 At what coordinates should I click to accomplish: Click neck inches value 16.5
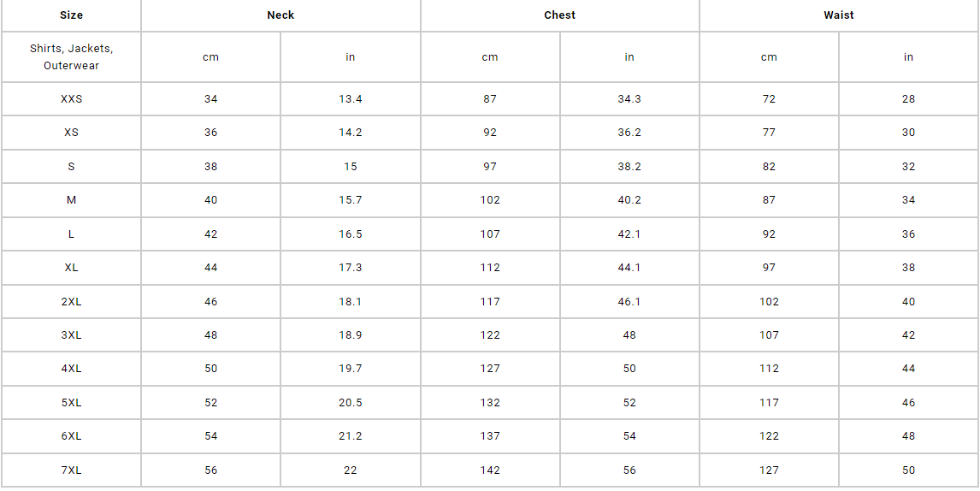[350, 234]
